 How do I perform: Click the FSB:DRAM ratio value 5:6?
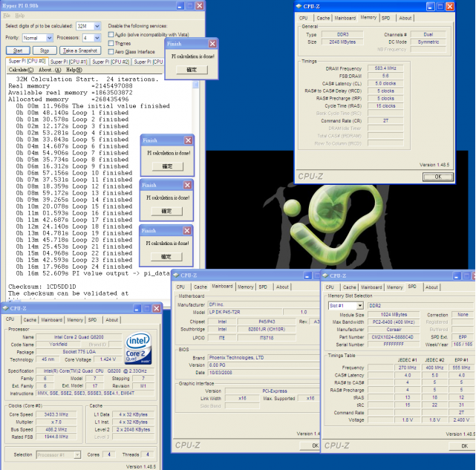[385, 76]
